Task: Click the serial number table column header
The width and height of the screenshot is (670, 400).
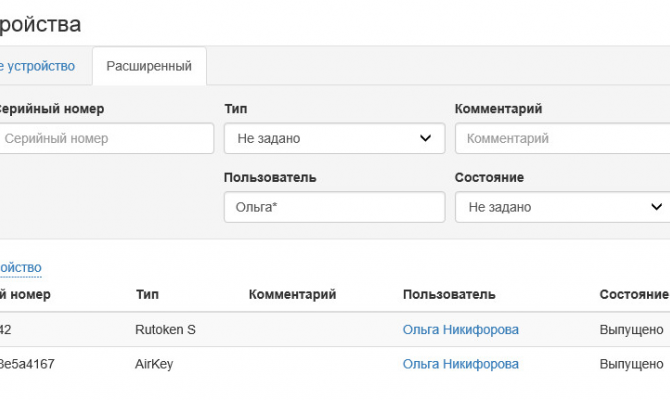Action: coord(25,294)
